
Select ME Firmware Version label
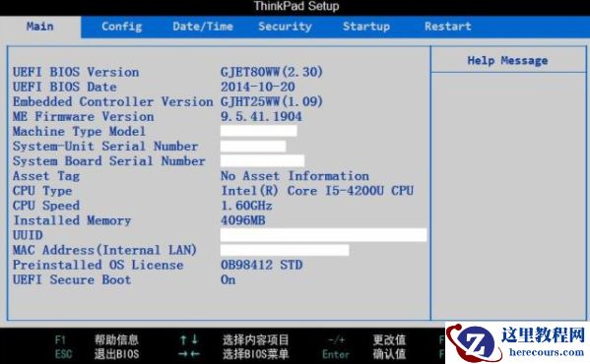[x=83, y=116]
